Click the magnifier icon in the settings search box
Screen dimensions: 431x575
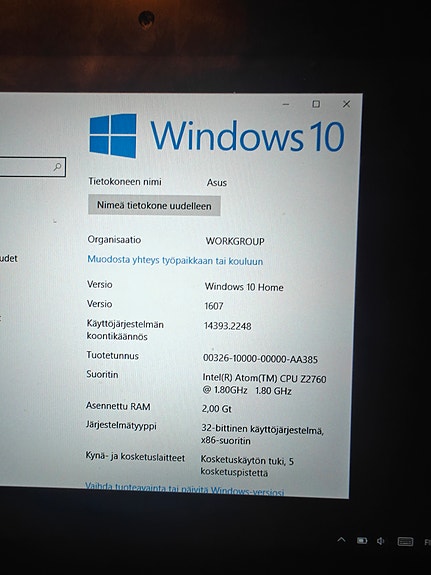[57, 167]
